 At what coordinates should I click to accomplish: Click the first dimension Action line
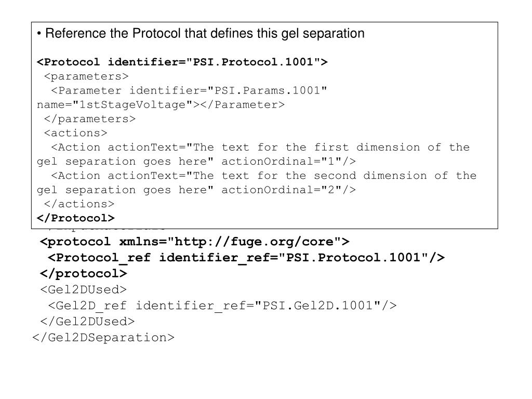pos(260,147)
